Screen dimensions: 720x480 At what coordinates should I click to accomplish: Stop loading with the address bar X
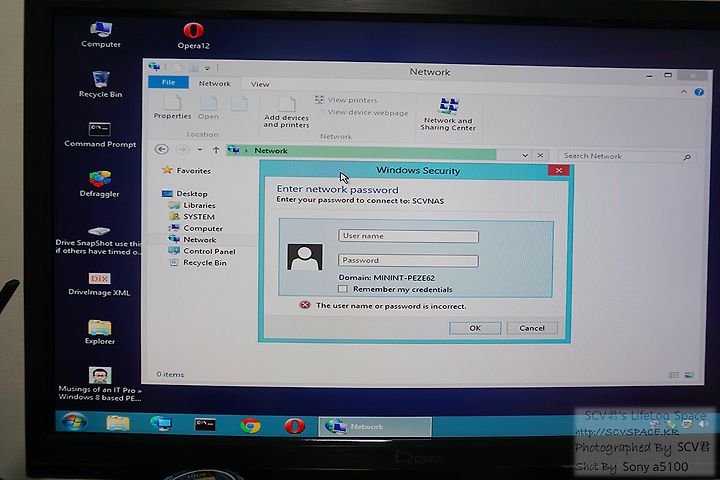coord(540,155)
